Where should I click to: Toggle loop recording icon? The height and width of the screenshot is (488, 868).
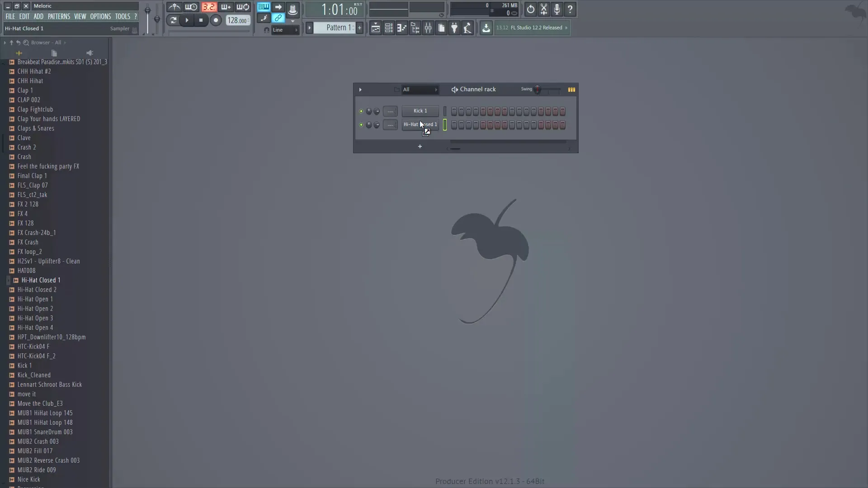(243, 7)
